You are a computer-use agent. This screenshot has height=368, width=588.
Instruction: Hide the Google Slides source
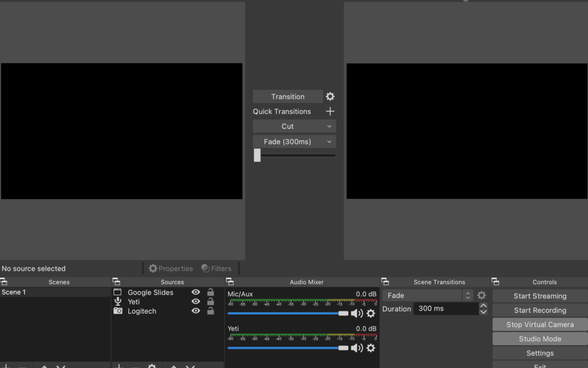196,292
